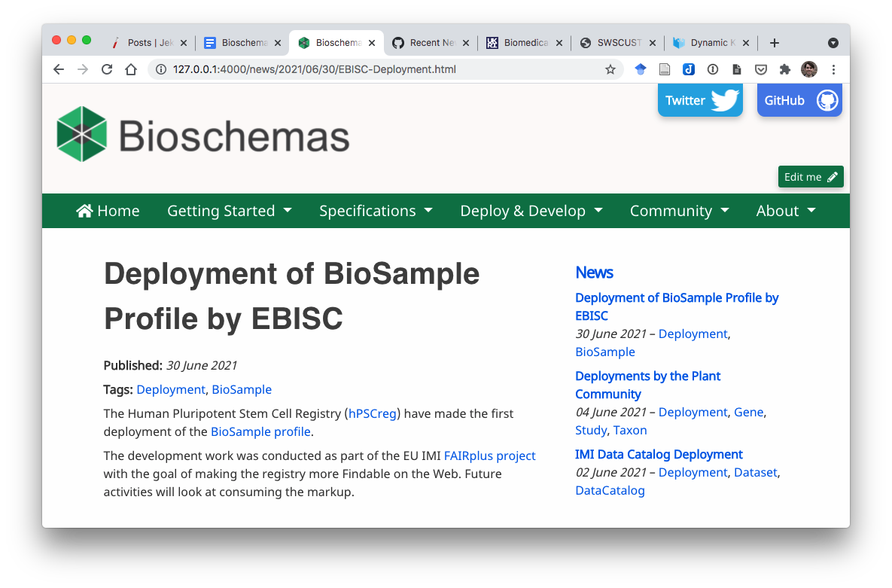This screenshot has height=588, width=892.
Task: Click the BioSample tag in sidebar news
Action: (604, 352)
